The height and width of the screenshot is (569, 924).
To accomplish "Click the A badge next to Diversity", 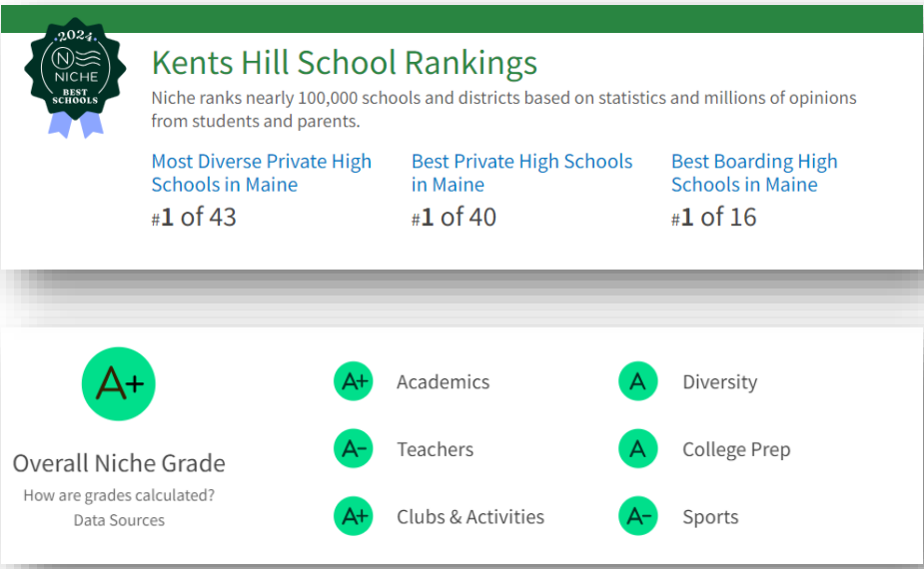I will [x=638, y=381].
